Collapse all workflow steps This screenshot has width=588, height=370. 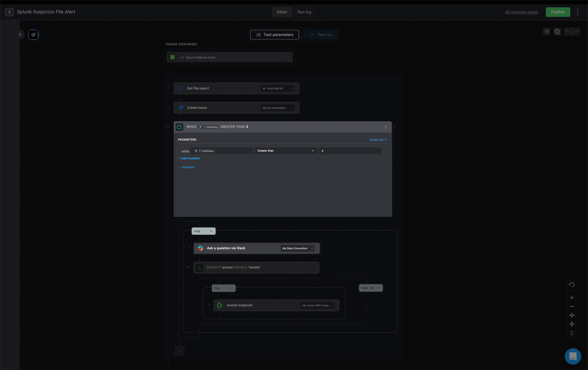pos(572,333)
